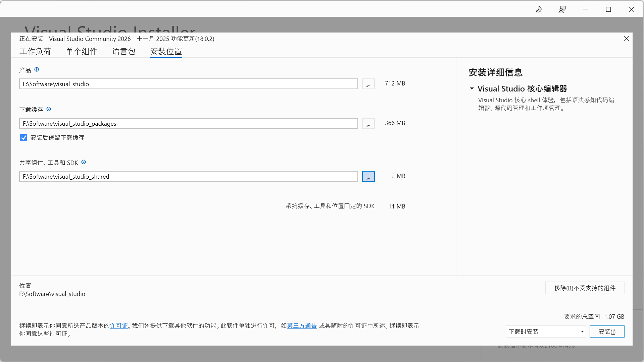Click the 712 MB size value
The width and height of the screenshot is (644, 362).
pos(395,83)
